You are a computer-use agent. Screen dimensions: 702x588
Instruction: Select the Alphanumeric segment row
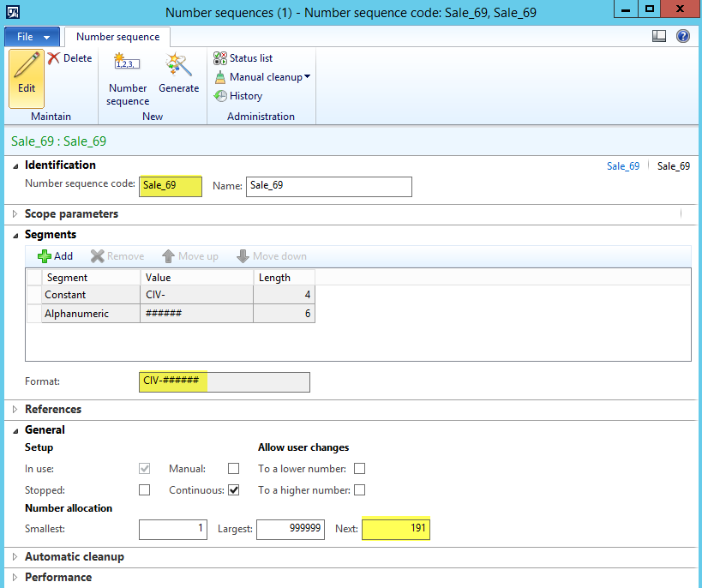click(76, 315)
